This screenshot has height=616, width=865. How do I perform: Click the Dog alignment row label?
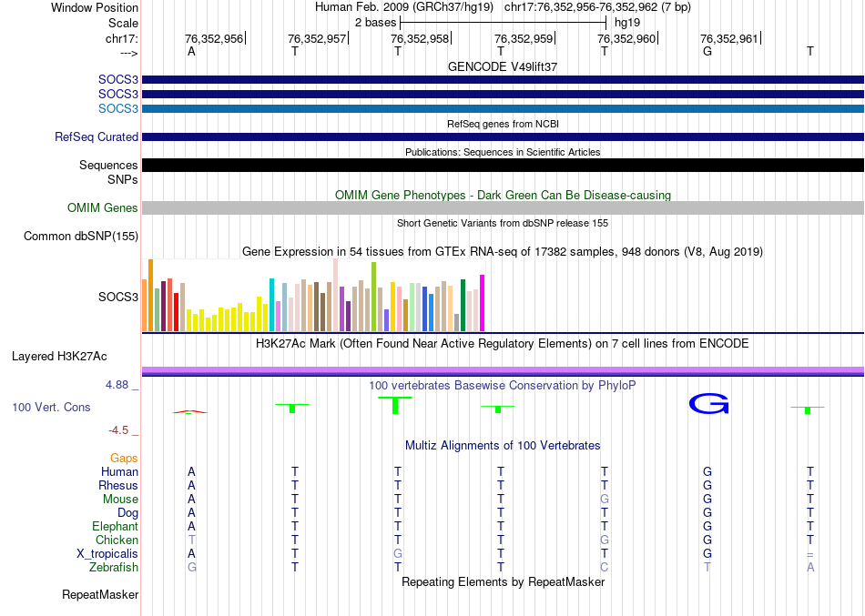(x=127, y=513)
